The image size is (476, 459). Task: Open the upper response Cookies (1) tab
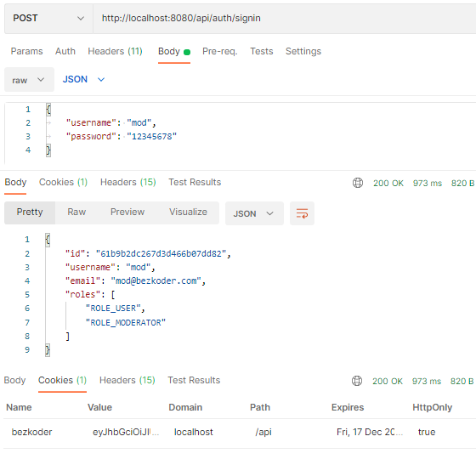(x=63, y=182)
